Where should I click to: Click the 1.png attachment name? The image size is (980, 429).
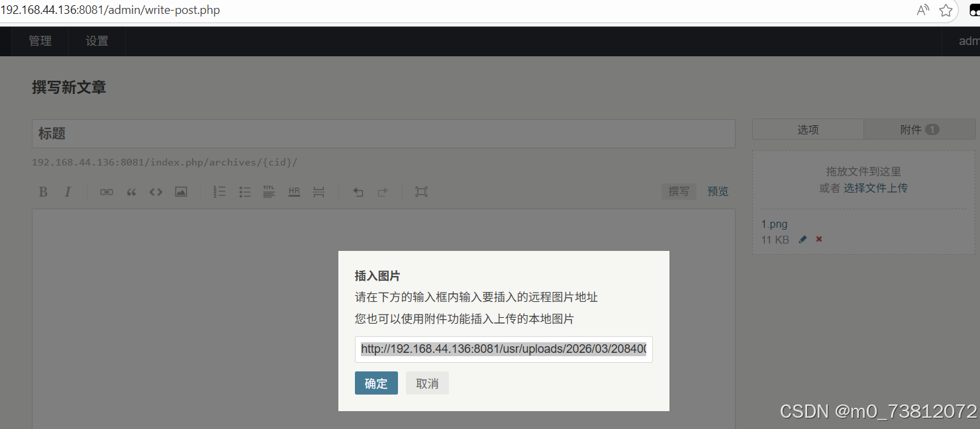[774, 224]
